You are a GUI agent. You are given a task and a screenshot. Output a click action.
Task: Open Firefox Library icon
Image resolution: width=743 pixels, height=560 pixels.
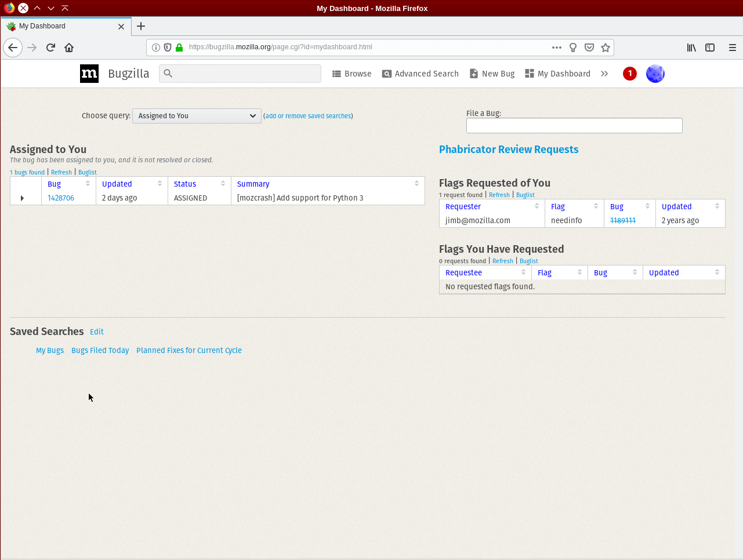tap(691, 48)
